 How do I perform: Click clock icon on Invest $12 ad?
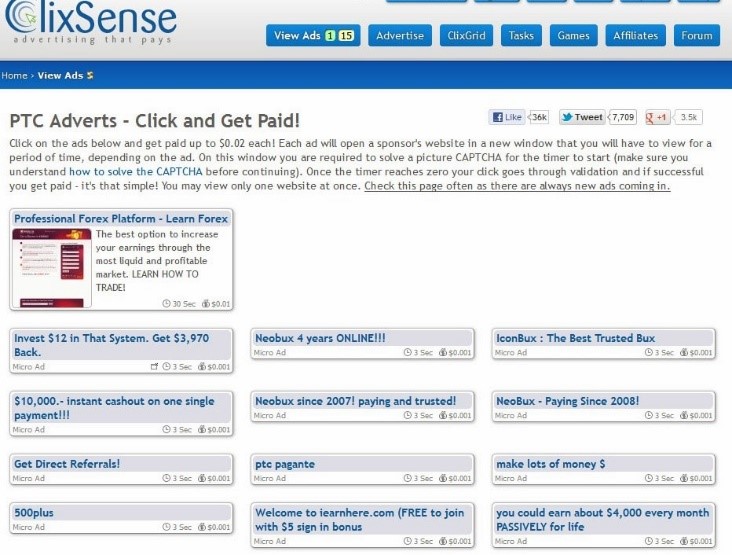click(x=166, y=367)
